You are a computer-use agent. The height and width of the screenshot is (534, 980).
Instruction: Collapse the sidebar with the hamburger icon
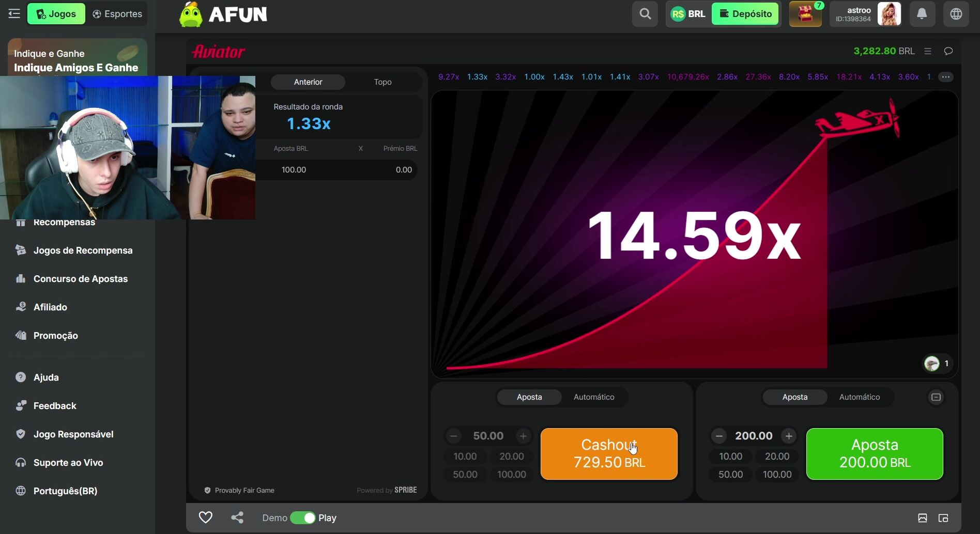pos(14,14)
